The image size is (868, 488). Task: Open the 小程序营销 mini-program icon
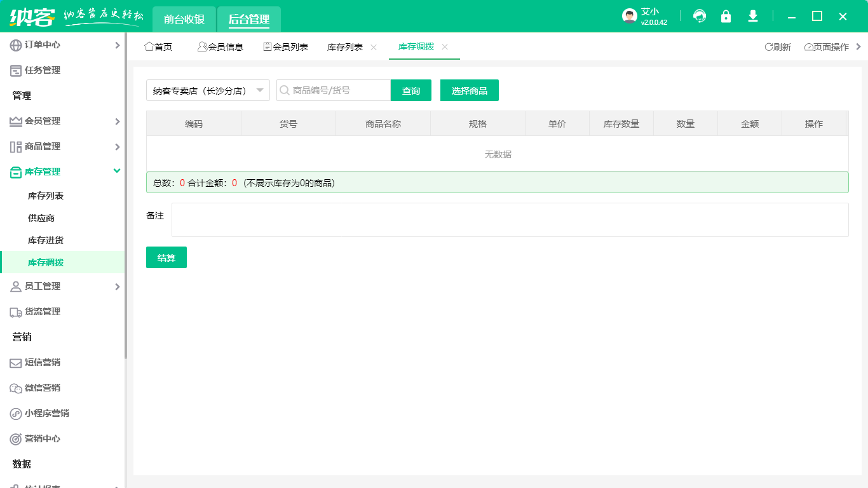[x=15, y=413]
